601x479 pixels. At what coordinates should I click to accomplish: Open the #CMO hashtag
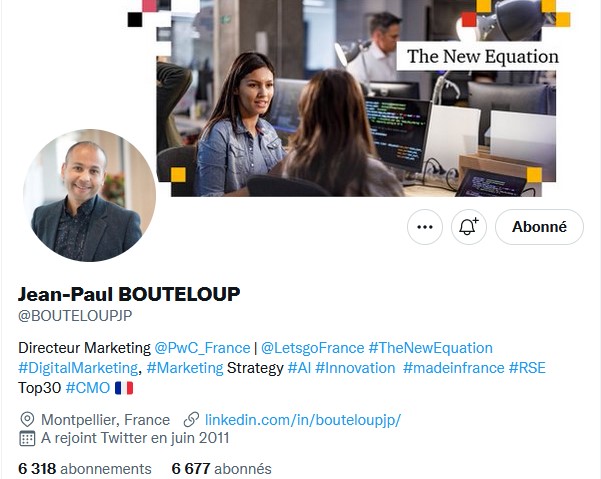88,388
